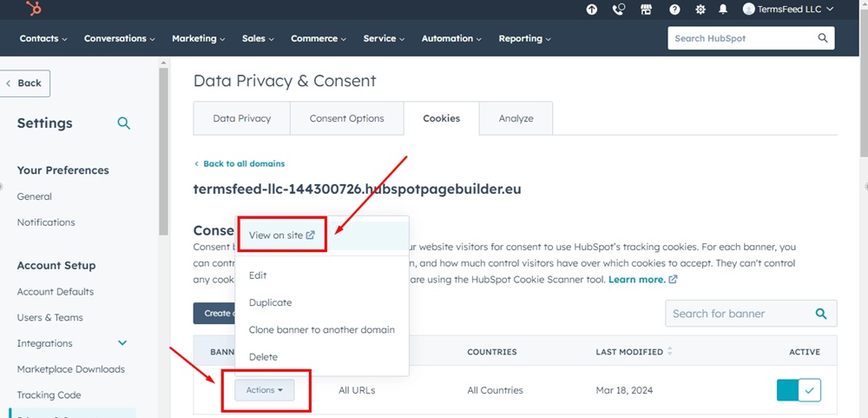Switch to the Data Privacy tab

point(242,118)
